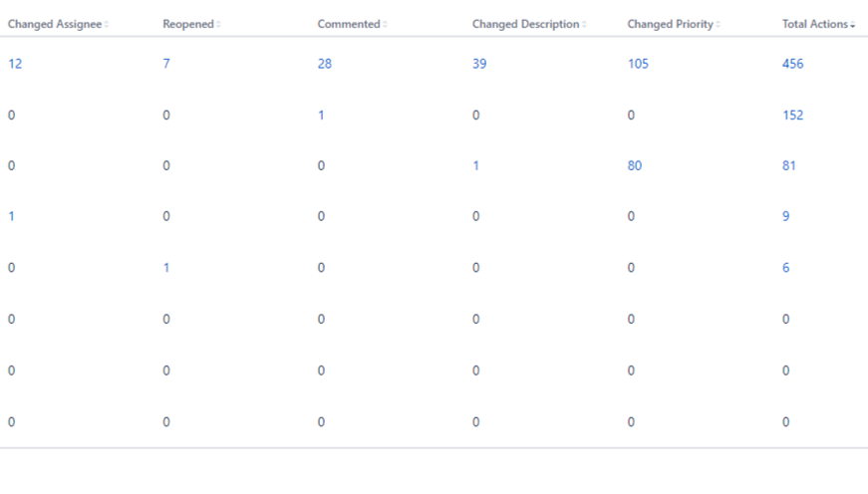Click the 81 Total Actions link
This screenshot has width=868, height=494.
click(x=789, y=166)
